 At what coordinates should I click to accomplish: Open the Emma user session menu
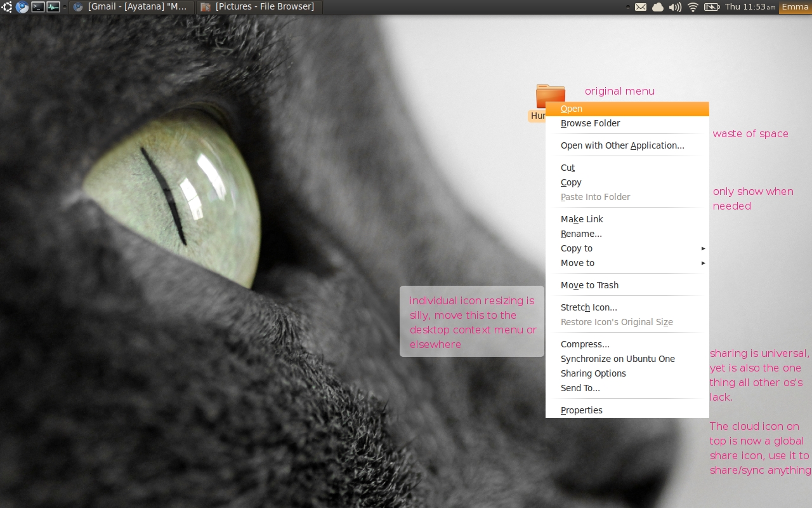tap(795, 7)
